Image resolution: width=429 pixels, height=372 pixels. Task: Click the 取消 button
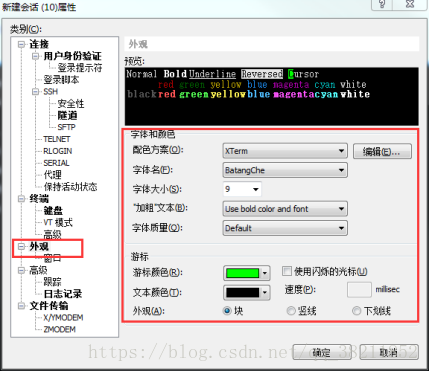[389, 352]
